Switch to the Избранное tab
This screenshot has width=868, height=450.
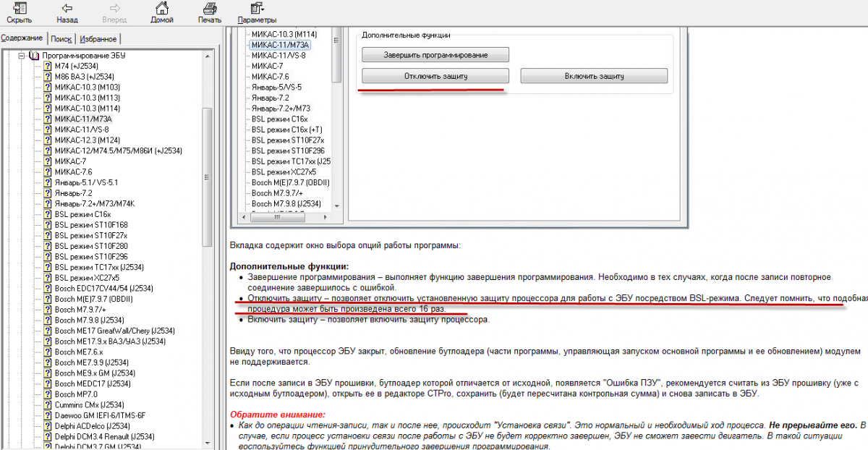98,39
